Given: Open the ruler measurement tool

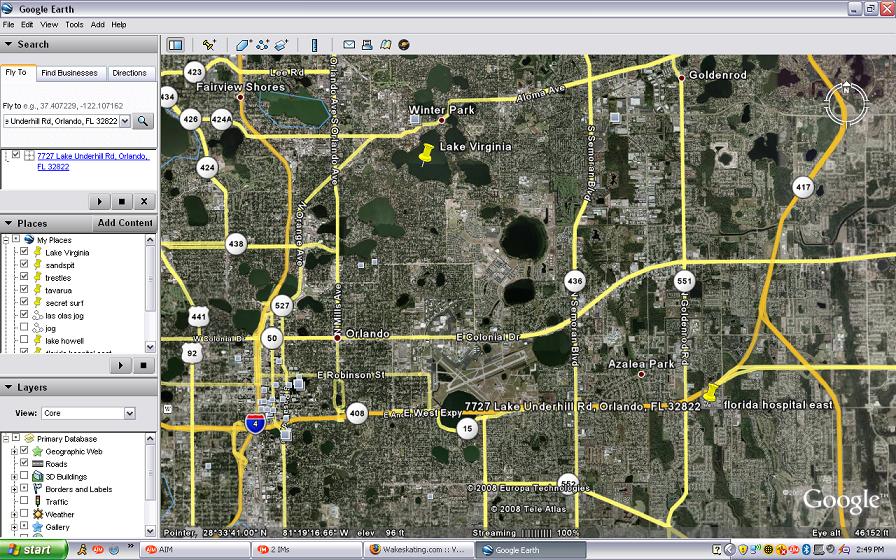Looking at the screenshot, I should [x=314, y=45].
